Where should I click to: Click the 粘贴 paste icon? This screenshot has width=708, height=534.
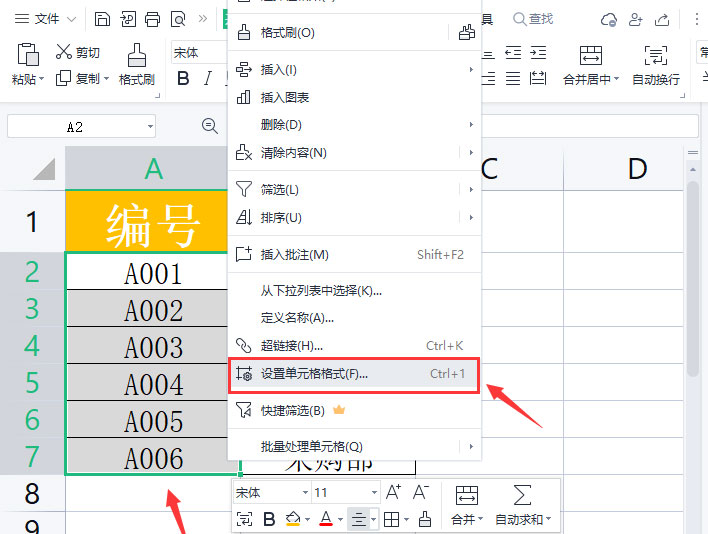coord(28,54)
